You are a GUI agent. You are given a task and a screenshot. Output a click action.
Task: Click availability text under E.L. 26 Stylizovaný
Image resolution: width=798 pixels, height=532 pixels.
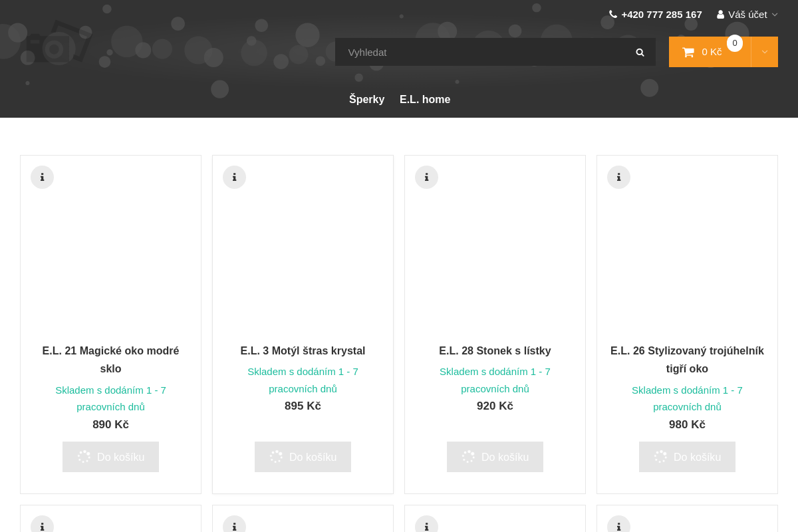(x=687, y=398)
